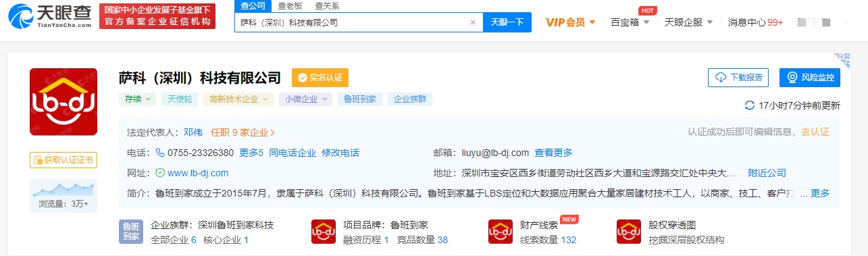Expand the 高新技术企业 tag
The height and width of the screenshot is (256, 868).
[x=238, y=99]
